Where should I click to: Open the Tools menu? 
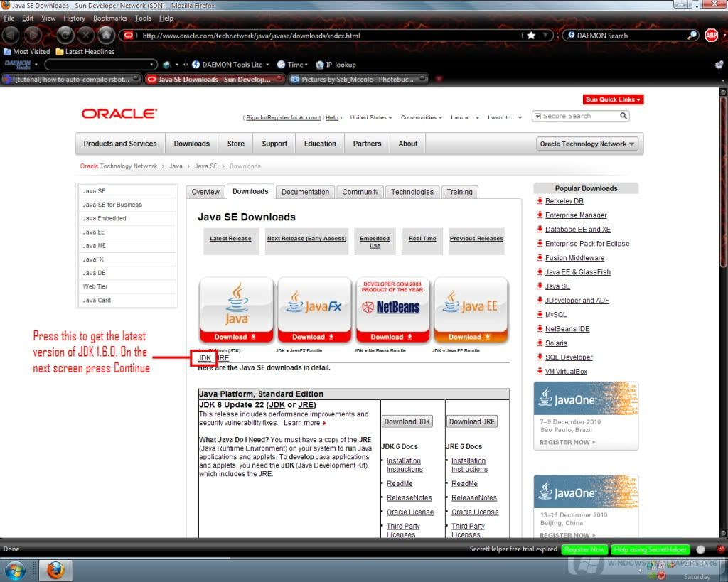pyautogui.click(x=143, y=18)
